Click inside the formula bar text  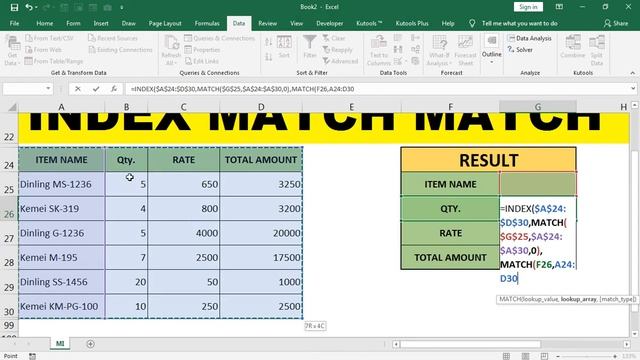click(x=242, y=89)
